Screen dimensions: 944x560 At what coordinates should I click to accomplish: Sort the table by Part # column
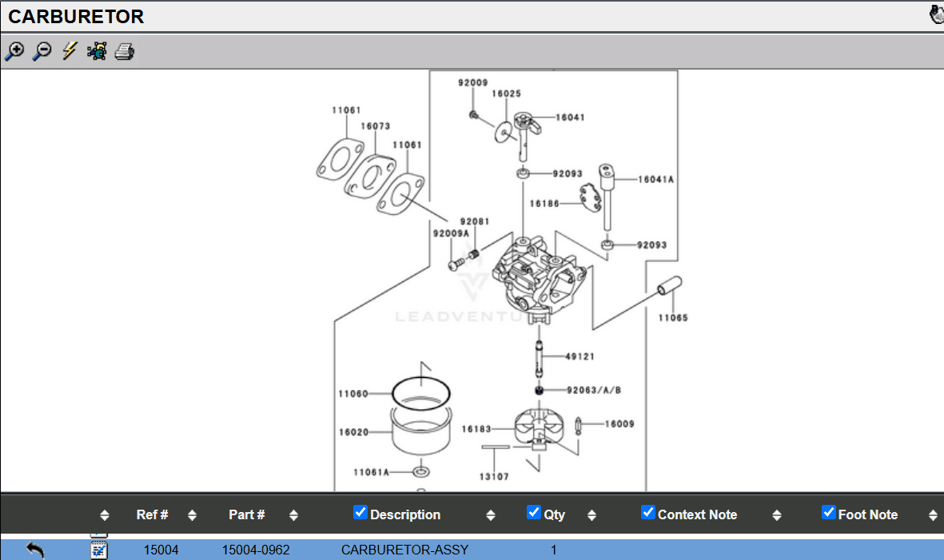pyautogui.click(x=293, y=514)
